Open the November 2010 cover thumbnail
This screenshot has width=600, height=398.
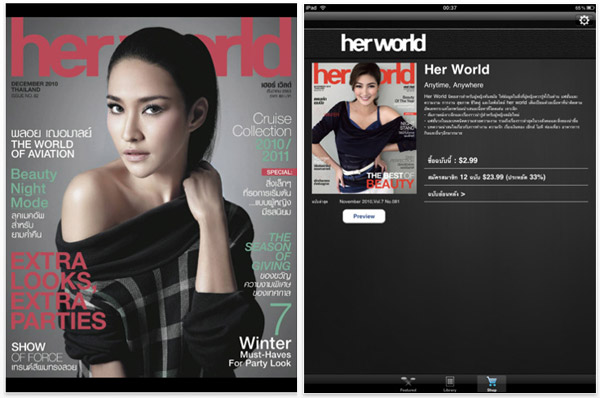(x=364, y=128)
